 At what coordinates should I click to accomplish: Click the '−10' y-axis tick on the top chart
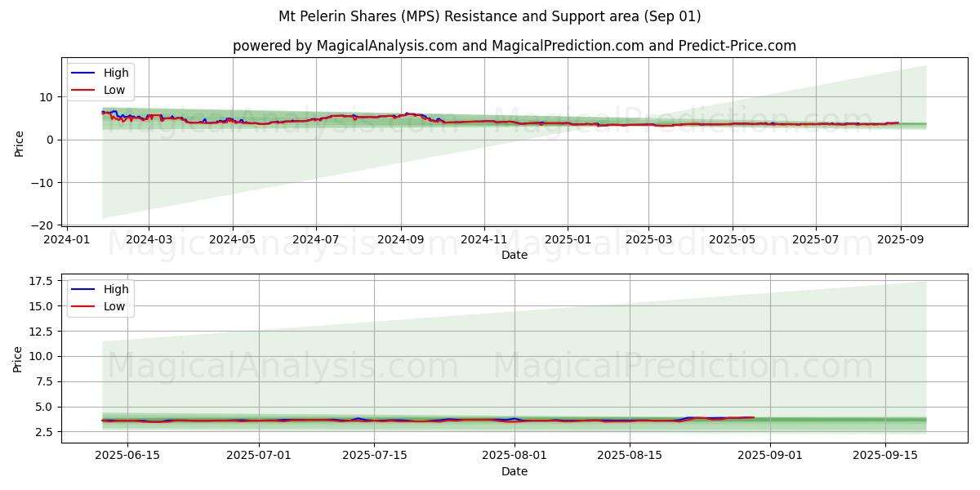pyautogui.click(x=42, y=182)
